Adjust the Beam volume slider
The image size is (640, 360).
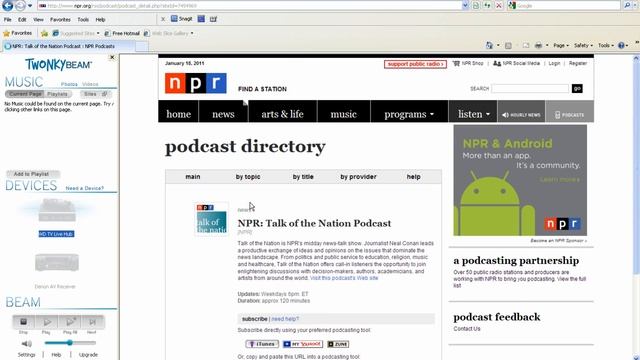point(70,343)
